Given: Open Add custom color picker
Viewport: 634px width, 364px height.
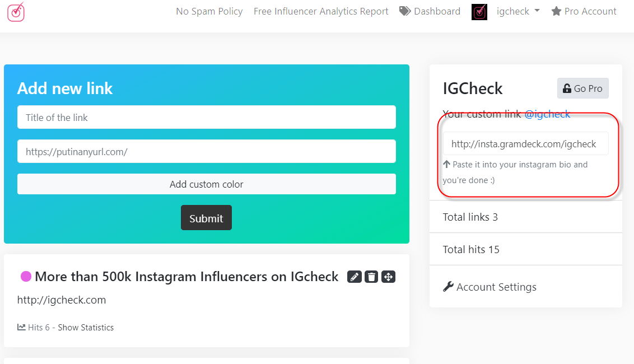Looking at the screenshot, I should tap(206, 184).
